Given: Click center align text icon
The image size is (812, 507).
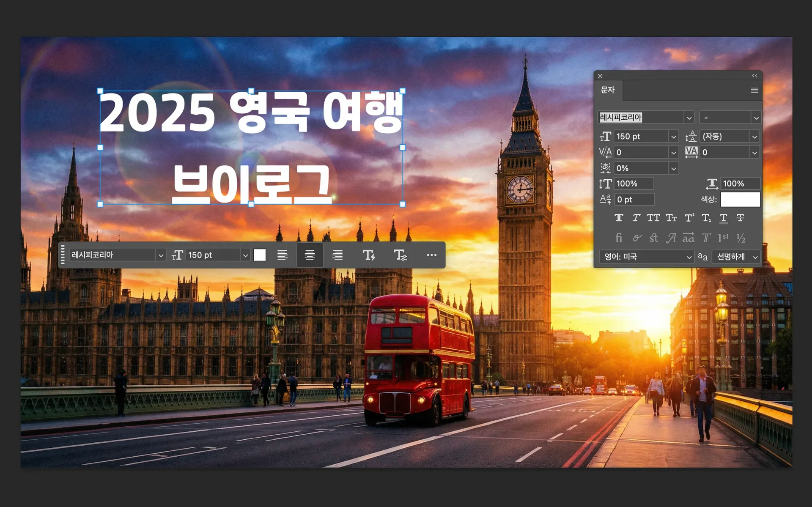Looking at the screenshot, I should [x=310, y=255].
